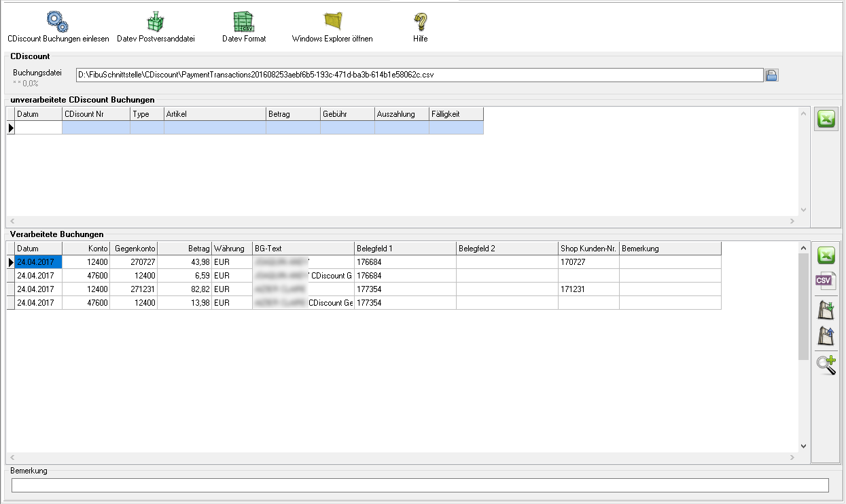Browse for Buchungsdatei using the file icon
Viewport: 846px width, 504px height.
771,75
